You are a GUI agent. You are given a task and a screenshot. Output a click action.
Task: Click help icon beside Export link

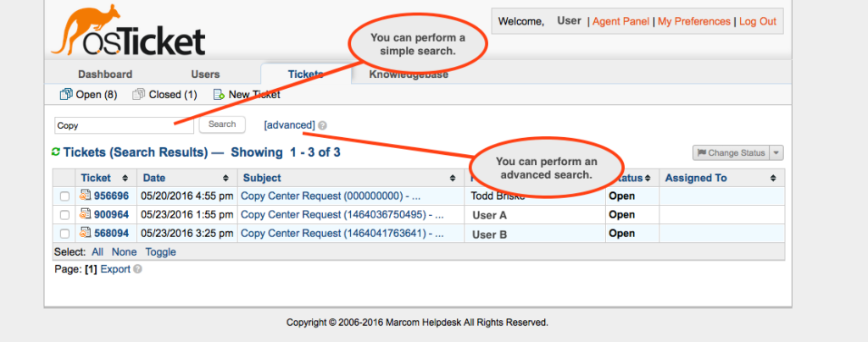pos(138,270)
